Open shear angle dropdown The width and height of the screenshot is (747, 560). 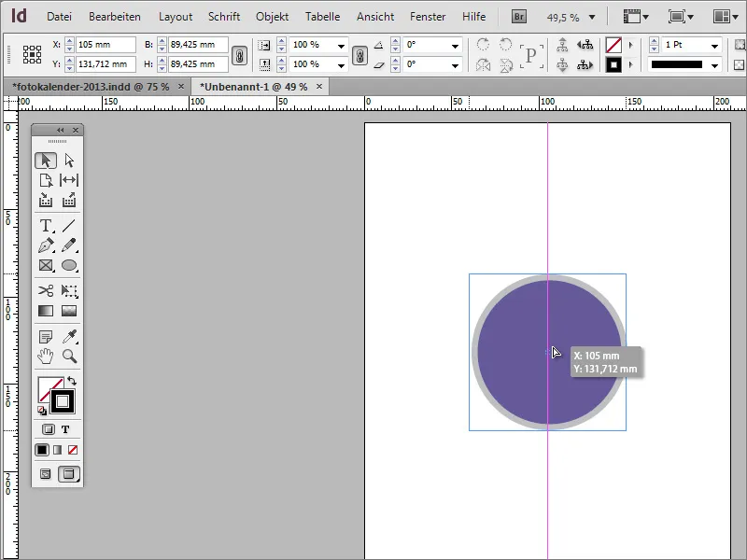click(455, 65)
